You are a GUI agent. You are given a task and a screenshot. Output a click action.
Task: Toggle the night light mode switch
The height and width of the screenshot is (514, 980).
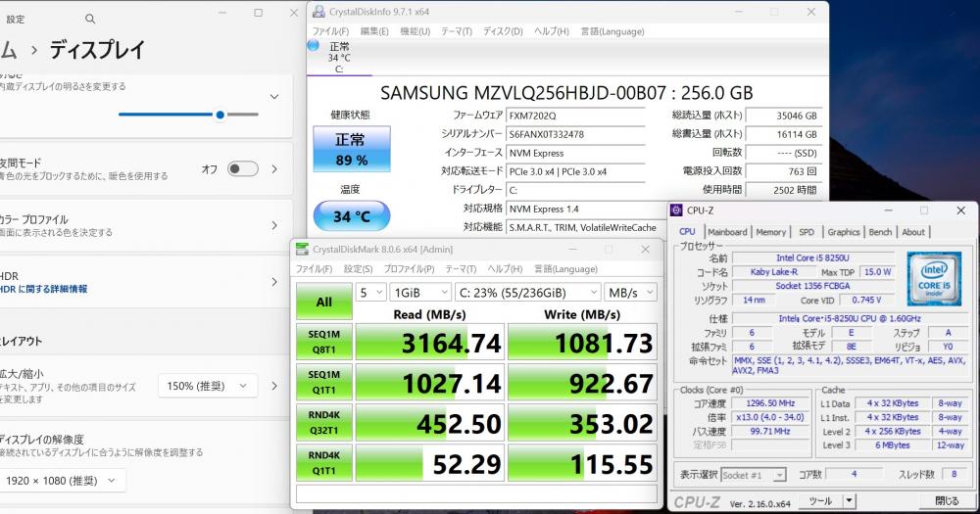tap(242, 168)
